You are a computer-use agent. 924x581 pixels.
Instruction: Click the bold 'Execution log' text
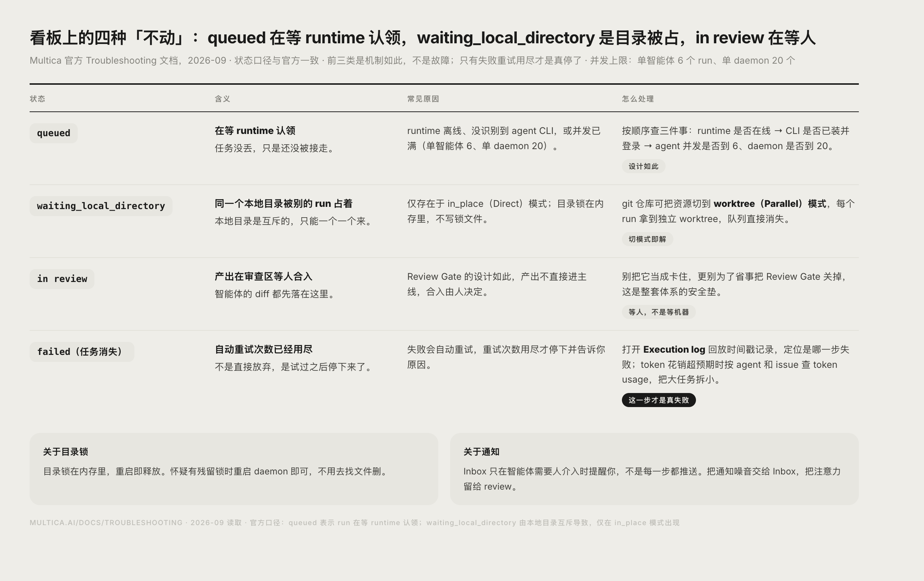pyautogui.click(x=674, y=349)
